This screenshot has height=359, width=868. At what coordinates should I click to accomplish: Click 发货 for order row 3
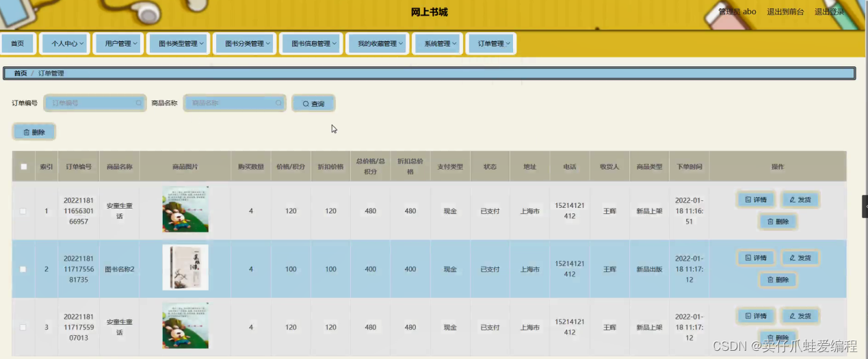[x=800, y=316]
